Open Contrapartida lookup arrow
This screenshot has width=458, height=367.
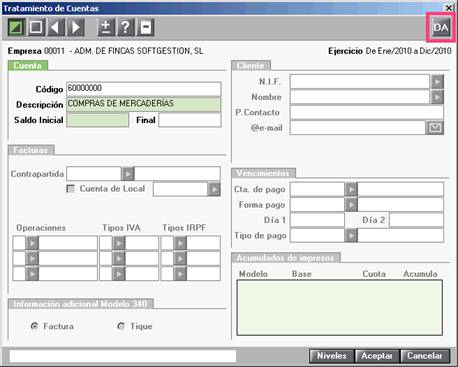[x=128, y=174]
